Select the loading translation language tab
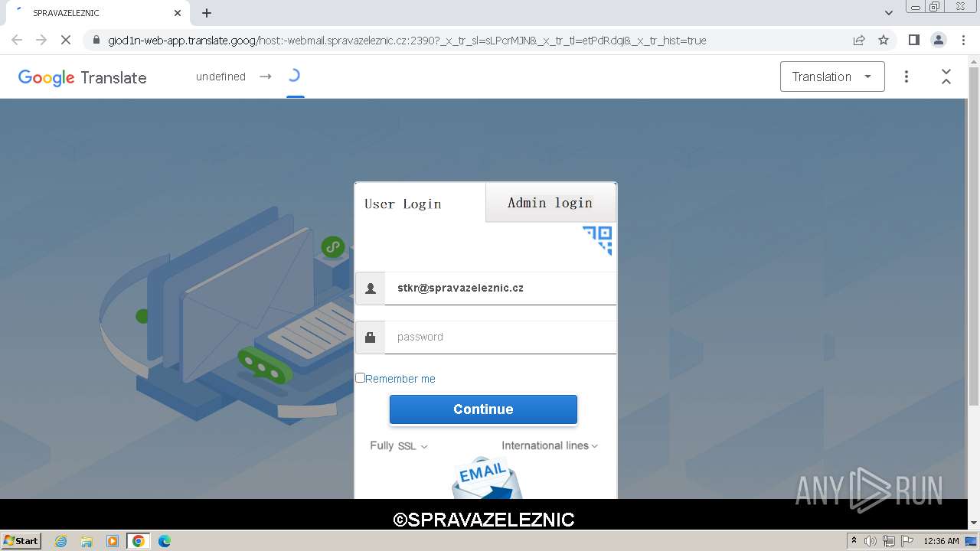 pyautogui.click(x=295, y=77)
